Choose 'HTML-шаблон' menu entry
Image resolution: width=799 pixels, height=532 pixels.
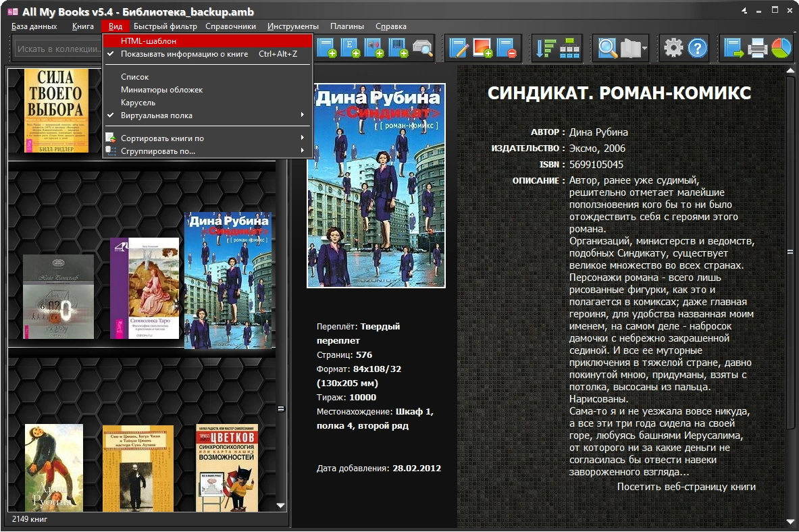(149, 41)
